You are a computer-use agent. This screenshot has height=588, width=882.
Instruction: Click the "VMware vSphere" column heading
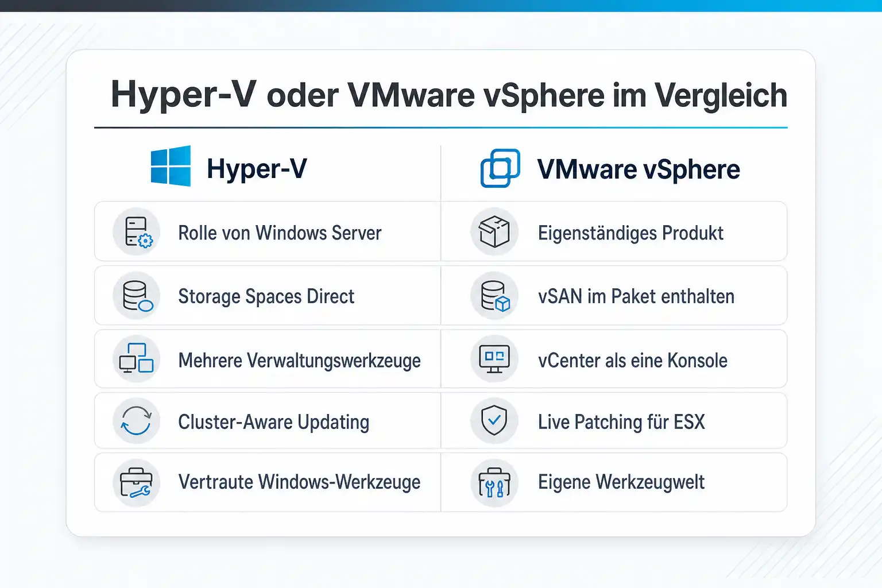pos(639,169)
